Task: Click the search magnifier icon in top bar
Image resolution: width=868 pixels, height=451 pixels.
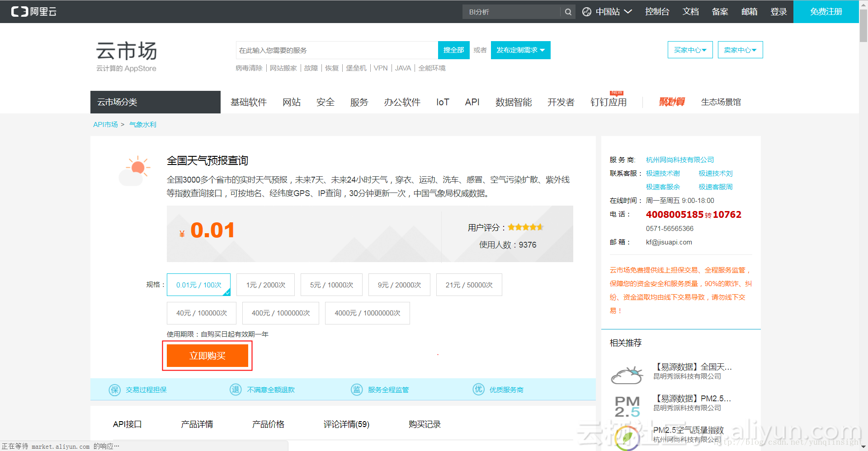Action: coord(568,12)
